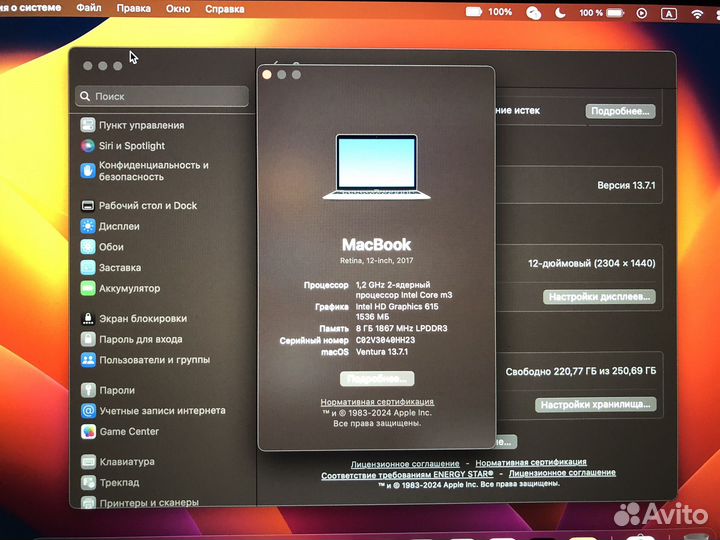Click WeChat icon in menu bar
This screenshot has height=540, width=720.
[533, 13]
